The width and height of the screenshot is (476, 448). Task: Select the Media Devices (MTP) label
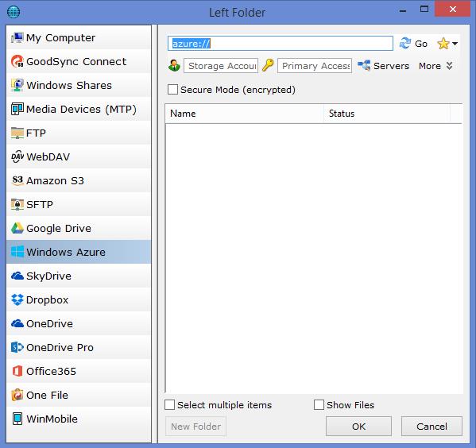81,110
